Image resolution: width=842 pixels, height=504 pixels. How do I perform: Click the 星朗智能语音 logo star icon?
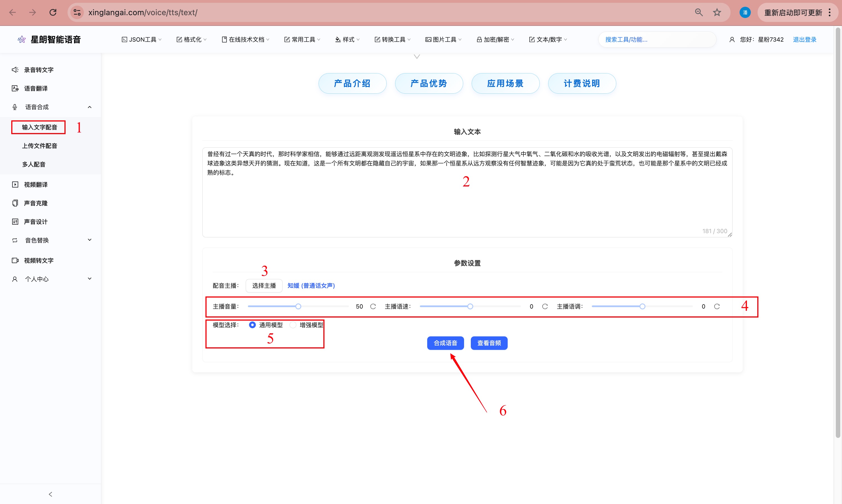21,39
